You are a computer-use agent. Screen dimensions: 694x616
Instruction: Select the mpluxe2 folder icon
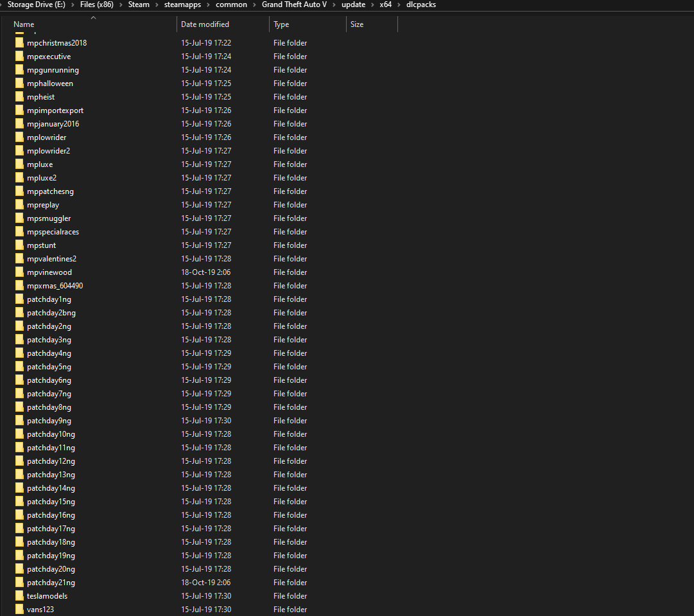click(x=19, y=177)
